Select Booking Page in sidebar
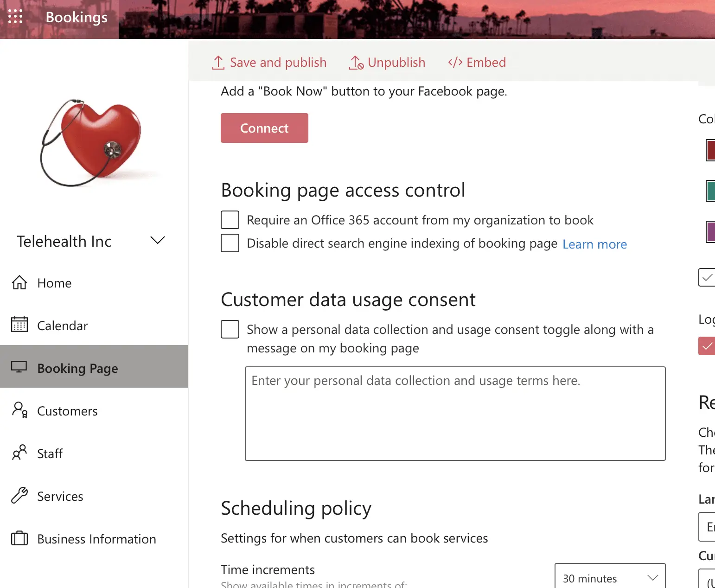 (94, 366)
